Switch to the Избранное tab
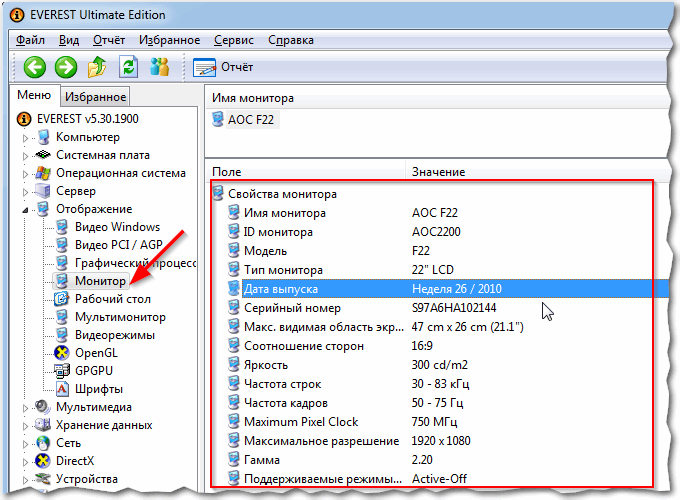Screen dimensions: 680x500 click(x=96, y=97)
